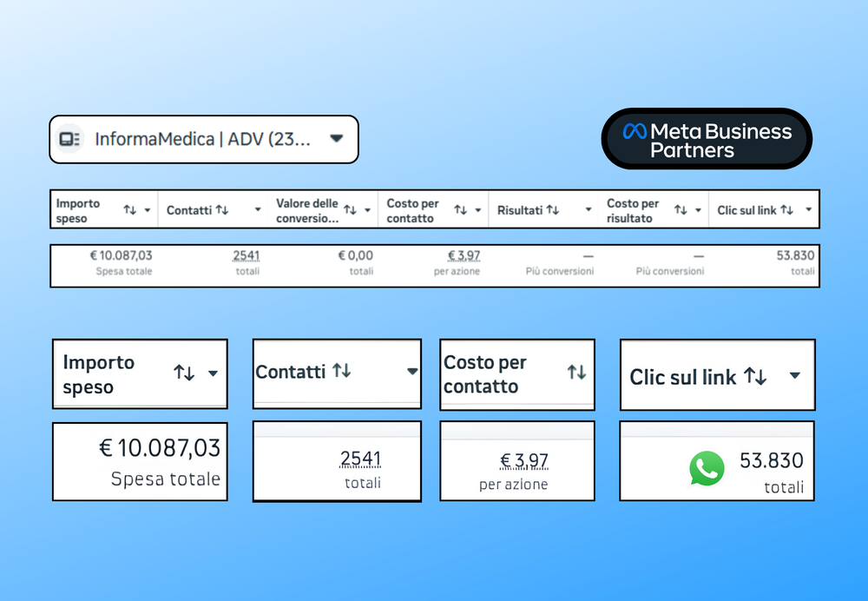Click 53.830 in the enlarged WhatsApp card

[x=772, y=460]
